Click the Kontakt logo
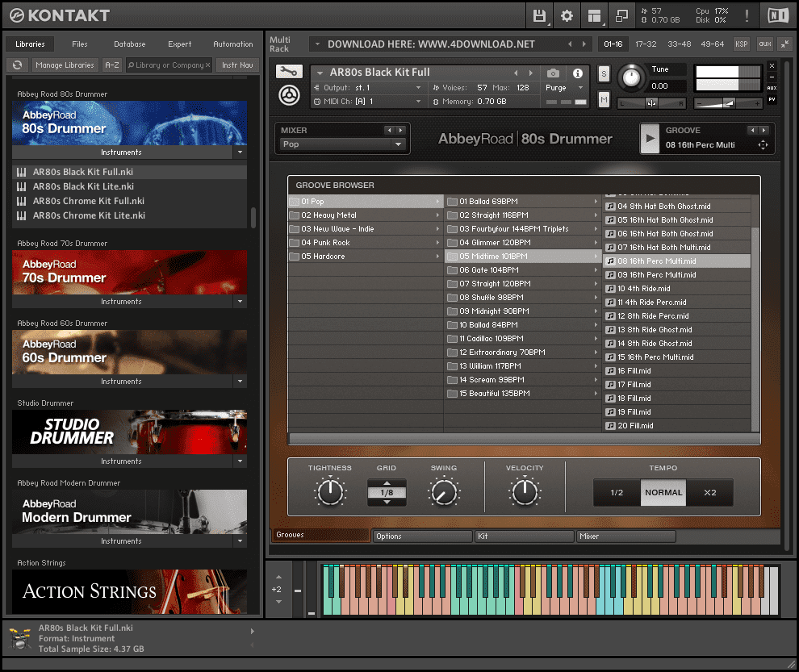The image size is (799, 672). click(60, 16)
